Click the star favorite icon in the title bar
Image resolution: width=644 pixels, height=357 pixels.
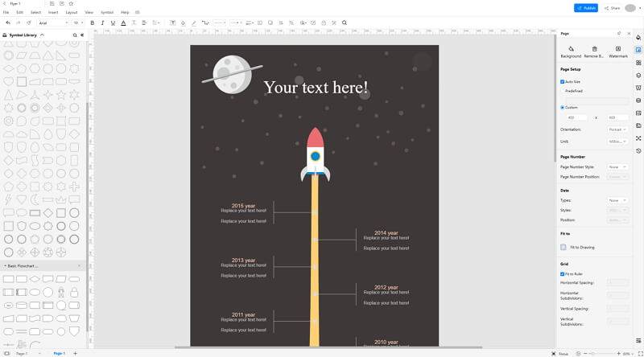(x=71, y=4)
